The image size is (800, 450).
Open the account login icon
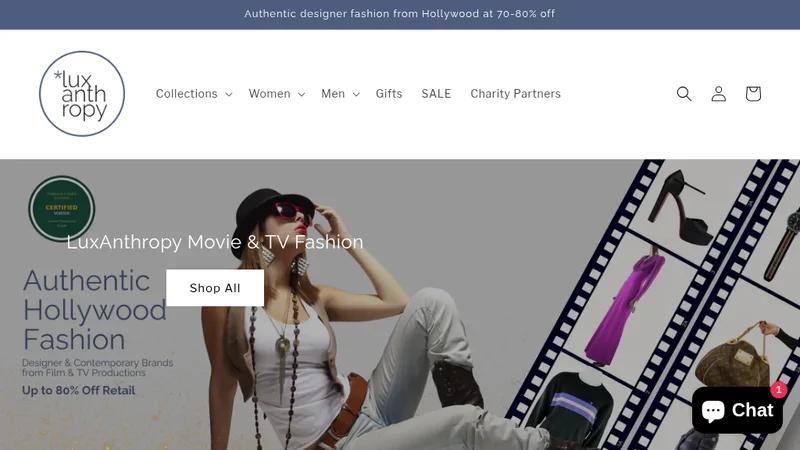pos(718,94)
